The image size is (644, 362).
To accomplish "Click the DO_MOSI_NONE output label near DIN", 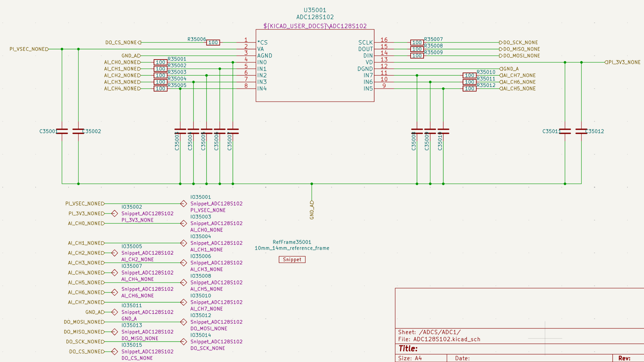I will click(521, 56).
